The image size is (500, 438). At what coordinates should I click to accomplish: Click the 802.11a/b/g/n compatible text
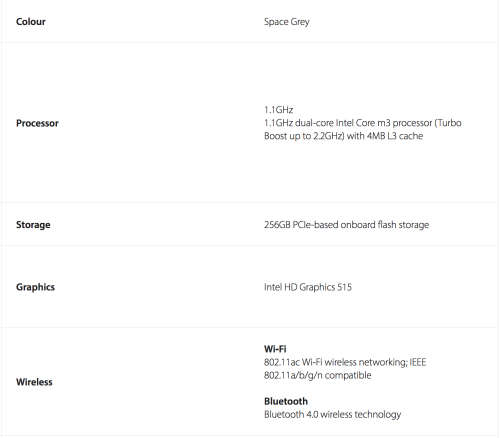(x=318, y=375)
